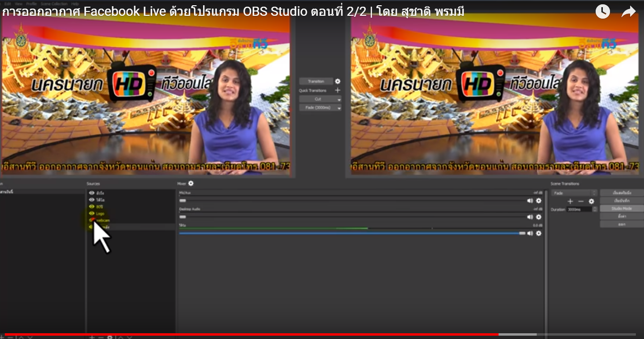Open Mic/Aux channel gear settings
Viewport: 644px width, 339px height.
pyautogui.click(x=539, y=201)
